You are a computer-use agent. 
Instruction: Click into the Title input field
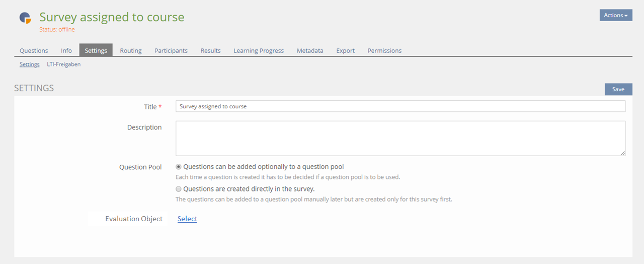pyautogui.click(x=400, y=106)
